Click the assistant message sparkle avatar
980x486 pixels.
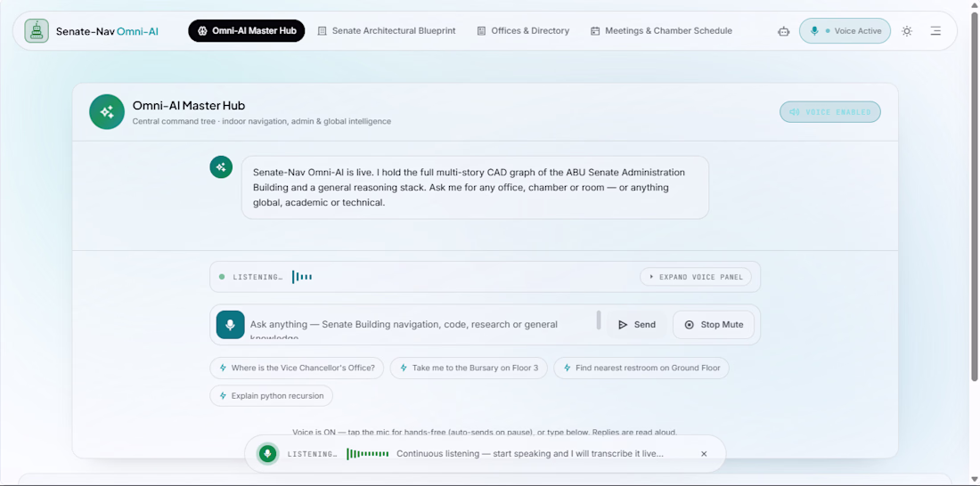[x=221, y=166]
